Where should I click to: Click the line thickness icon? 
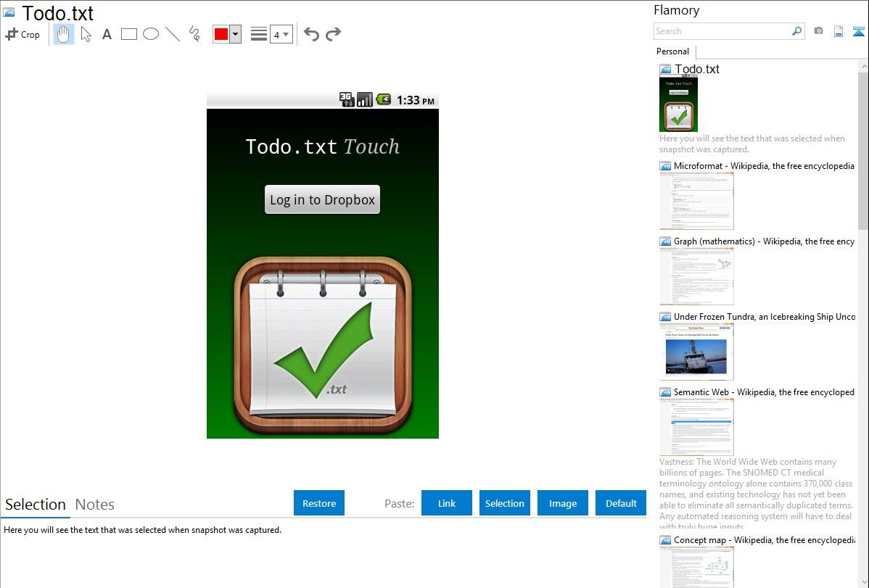[259, 34]
